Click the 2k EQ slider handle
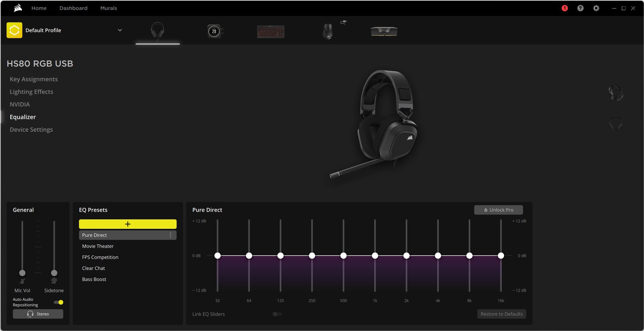This screenshot has width=644, height=331. pos(407,256)
